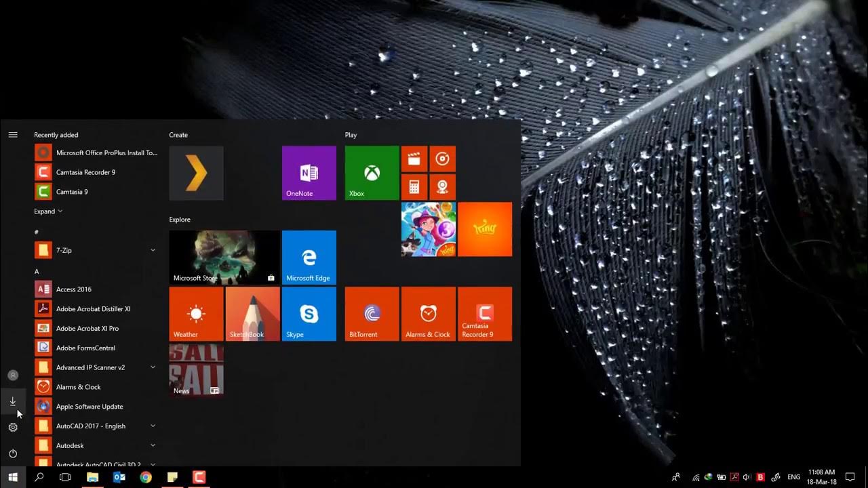Viewport: 868px width, 488px height.
Task: Open Alarms & Clock in app list
Action: coord(96,387)
